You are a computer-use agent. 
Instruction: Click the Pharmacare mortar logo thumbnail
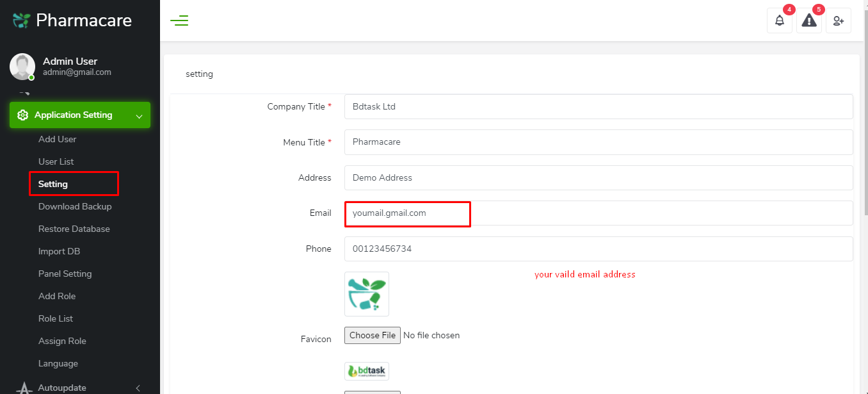pyautogui.click(x=367, y=294)
